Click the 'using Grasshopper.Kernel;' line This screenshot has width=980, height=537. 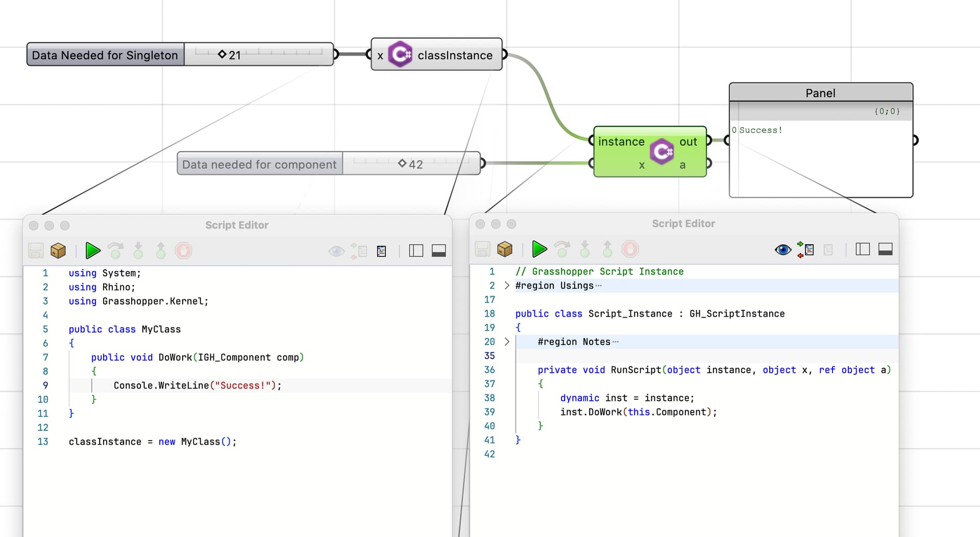click(x=138, y=301)
